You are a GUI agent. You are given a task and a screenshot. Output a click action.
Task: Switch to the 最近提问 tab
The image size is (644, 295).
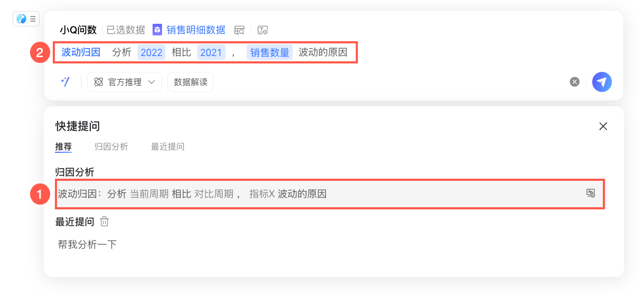168,146
